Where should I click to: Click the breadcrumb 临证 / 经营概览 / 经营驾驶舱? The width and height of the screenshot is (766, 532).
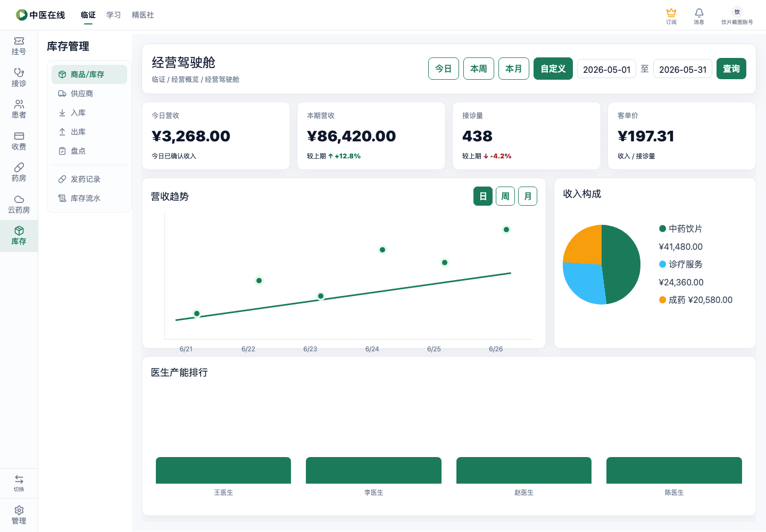195,79
